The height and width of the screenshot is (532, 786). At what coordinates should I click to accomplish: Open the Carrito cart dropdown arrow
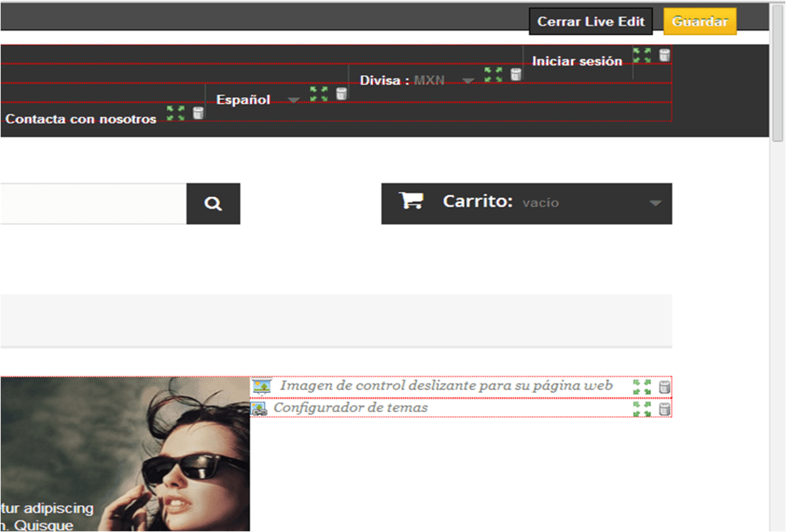655,204
